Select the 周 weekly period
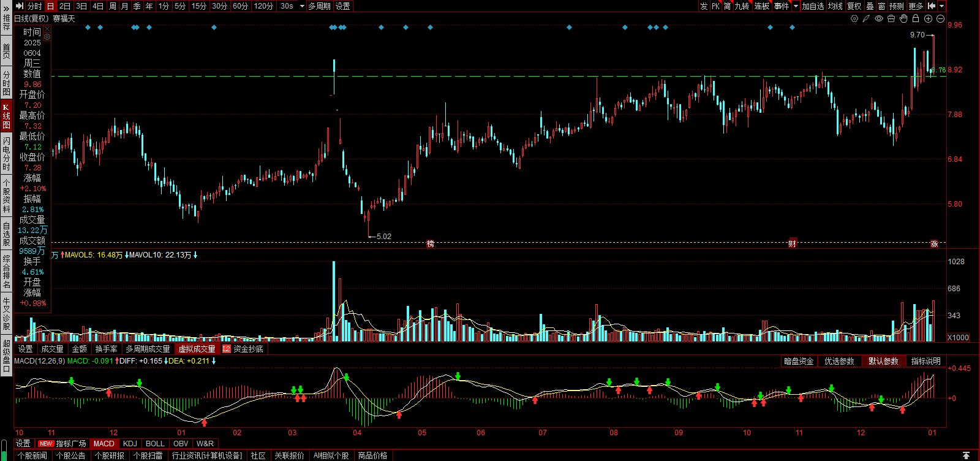Viewport: 980px width, 461px height. click(x=113, y=6)
